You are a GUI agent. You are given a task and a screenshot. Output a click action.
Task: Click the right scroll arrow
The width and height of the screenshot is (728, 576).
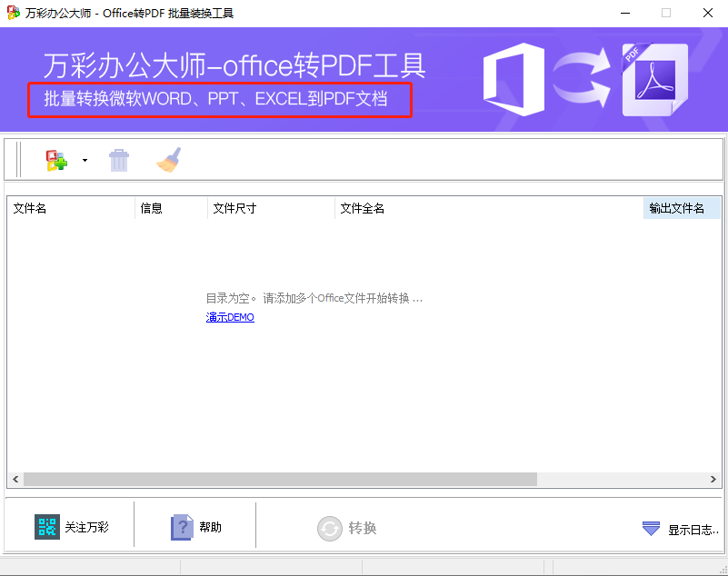(x=713, y=479)
